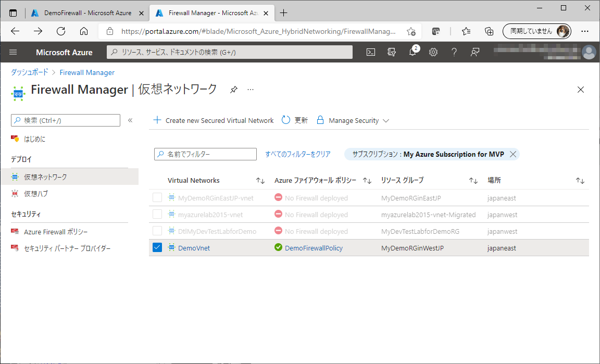Uncheck the DemoVnet row checkbox
600x364 pixels.
pyautogui.click(x=157, y=247)
